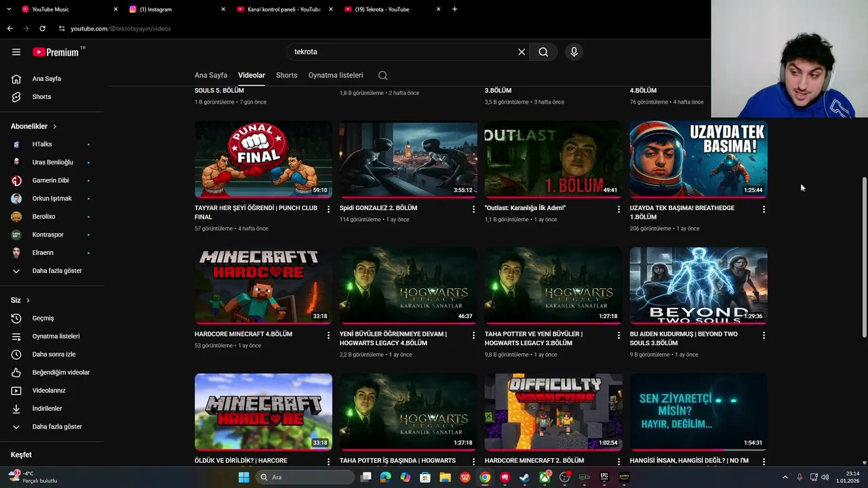Click the taskbar volume icon
Image resolution: width=868 pixels, height=488 pixels.
[x=825, y=477]
